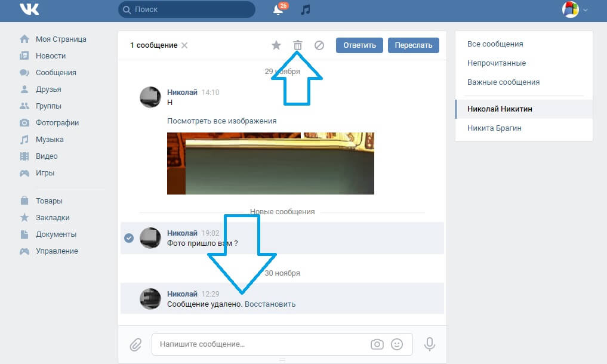Select Все сообщения filter
This screenshot has height=364, width=607.
[495, 44]
